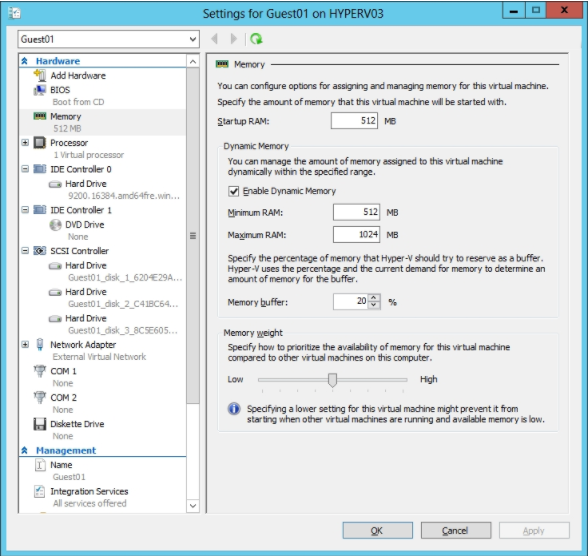Click the COM 2 port icon
588x556 pixels.
point(40,397)
